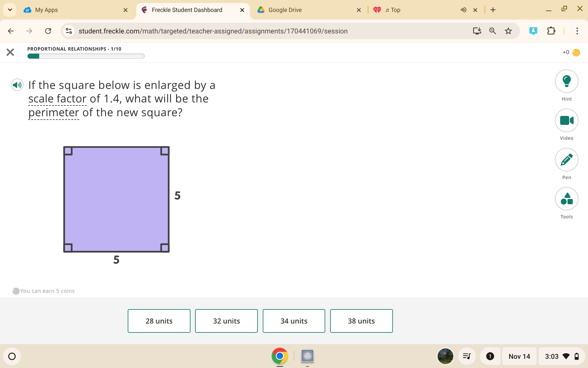
Task: Open the Tools panel icon
Action: pos(566,199)
